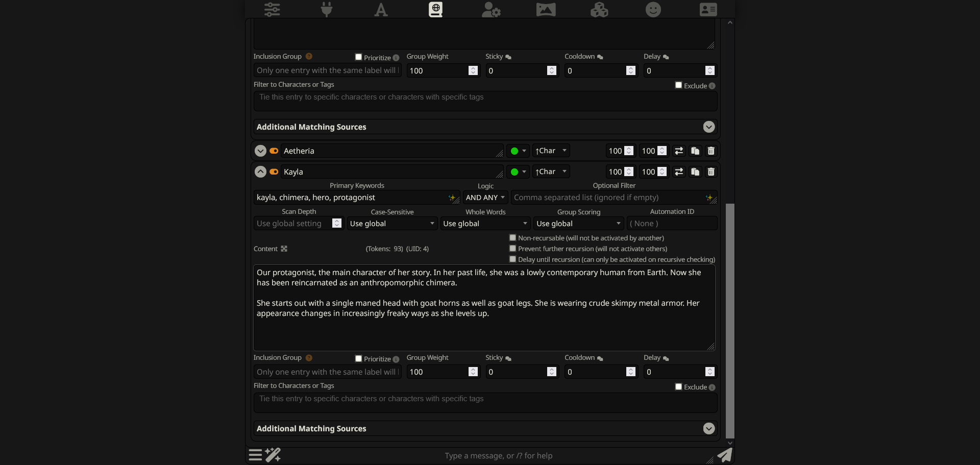Click sparkle icon in Primary Keywords field

(452, 198)
